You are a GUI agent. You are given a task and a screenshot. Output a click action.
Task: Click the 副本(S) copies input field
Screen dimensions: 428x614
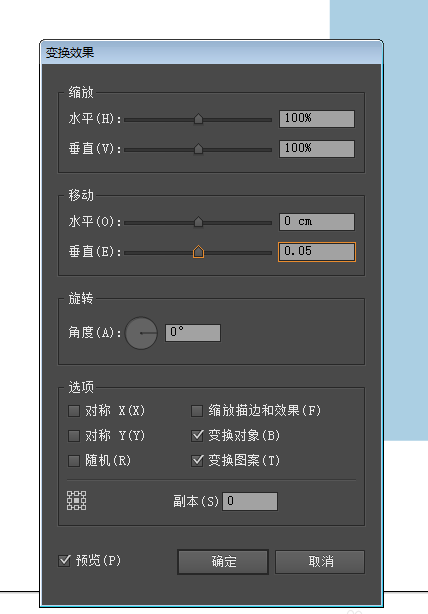coord(250,501)
